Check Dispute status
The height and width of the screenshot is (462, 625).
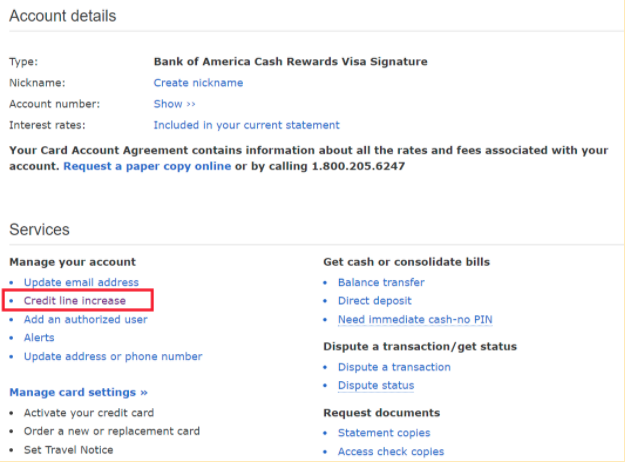coord(376,385)
